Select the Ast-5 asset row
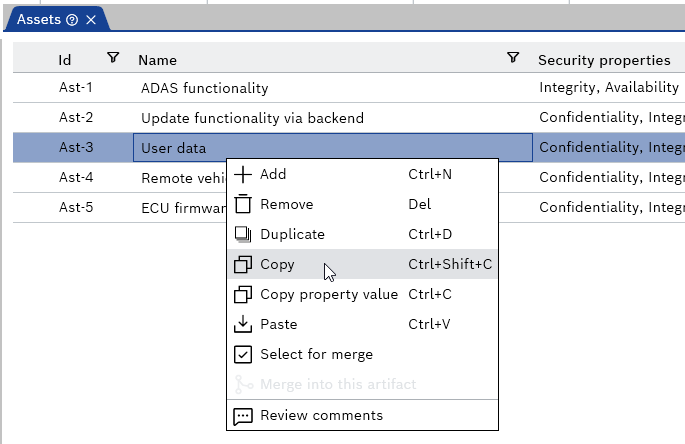The height and width of the screenshot is (444, 685). tap(76, 208)
